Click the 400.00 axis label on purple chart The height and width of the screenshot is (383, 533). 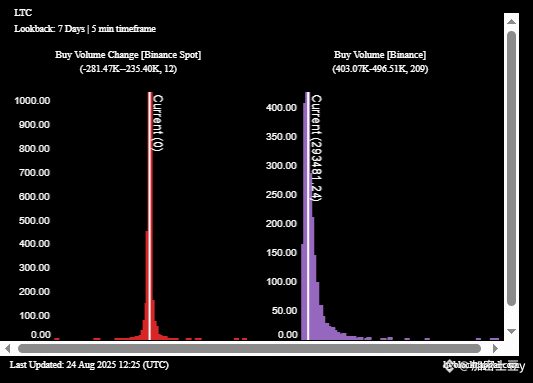(281, 108)
